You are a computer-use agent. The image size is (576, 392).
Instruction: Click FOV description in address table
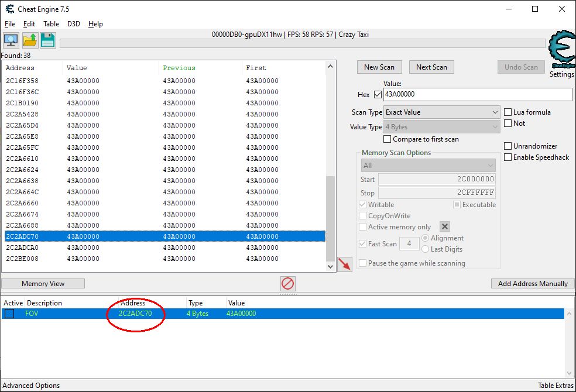tap(32, 314)
